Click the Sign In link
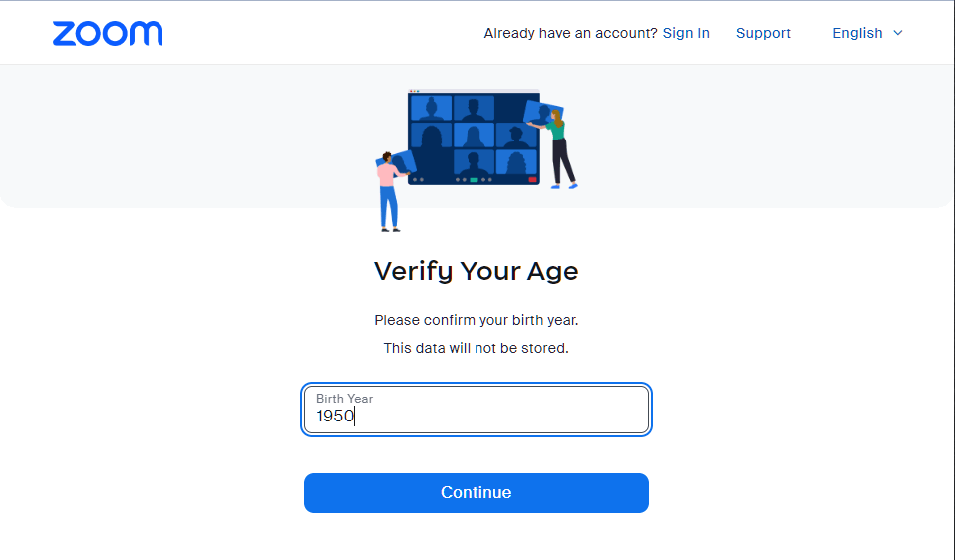This screenshot has width=955, height=560. (x=686, y=33)
